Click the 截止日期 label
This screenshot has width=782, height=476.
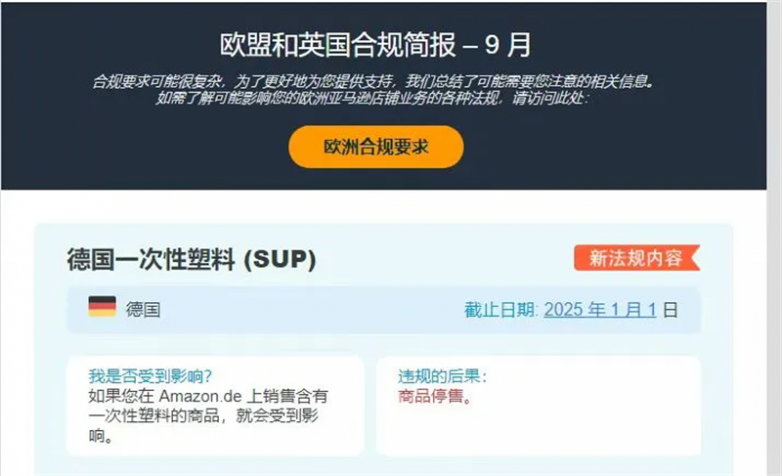pos(499,310)
